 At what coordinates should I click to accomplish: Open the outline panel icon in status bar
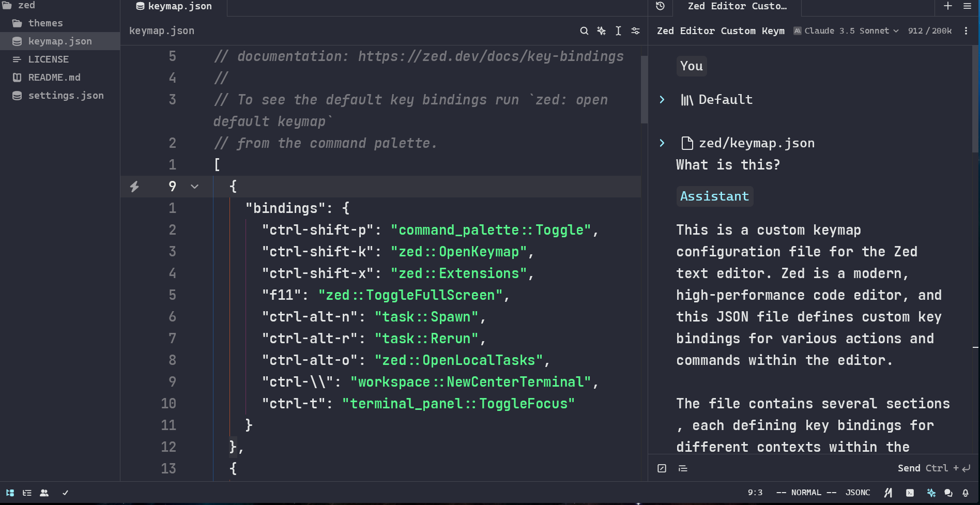[27, 493]
